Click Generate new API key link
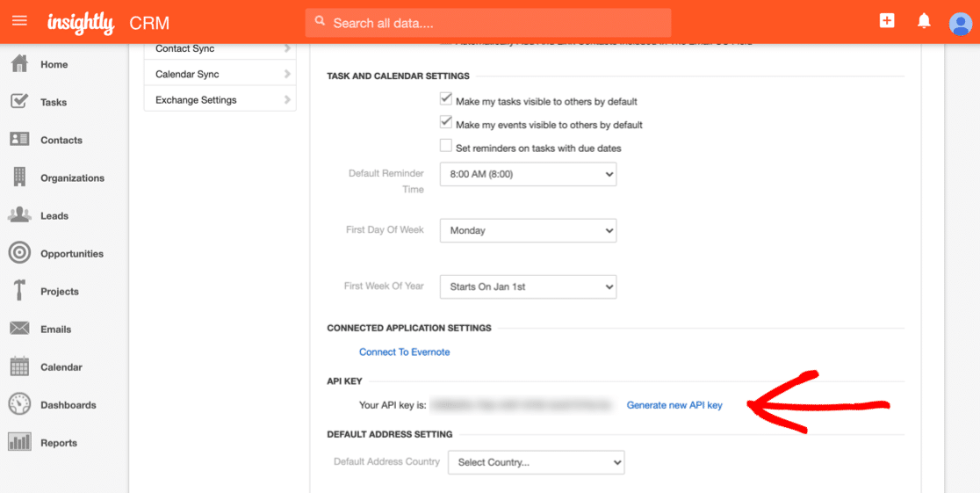Screen dimensions: 980x493 (x=674, y=405)
